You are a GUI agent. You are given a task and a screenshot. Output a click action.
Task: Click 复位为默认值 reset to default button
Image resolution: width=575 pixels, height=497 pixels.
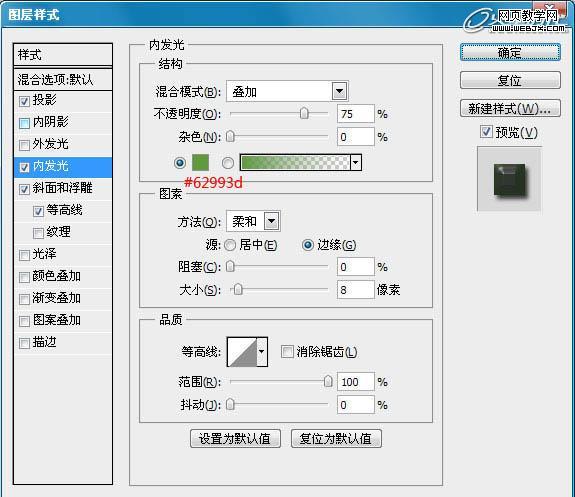pyautogui.click(x=336, y=438)
